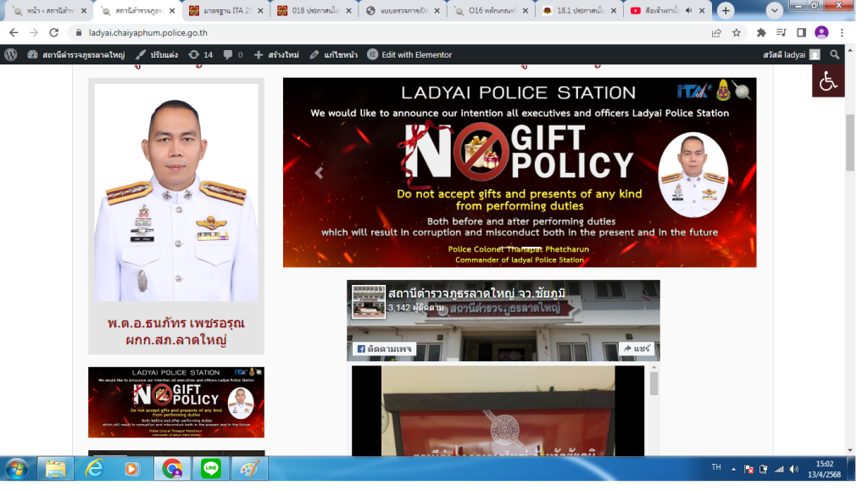Click the admin bar search magnifier icon
The height and width of the screenshot is (491, 868).
(x=835, y=54)
